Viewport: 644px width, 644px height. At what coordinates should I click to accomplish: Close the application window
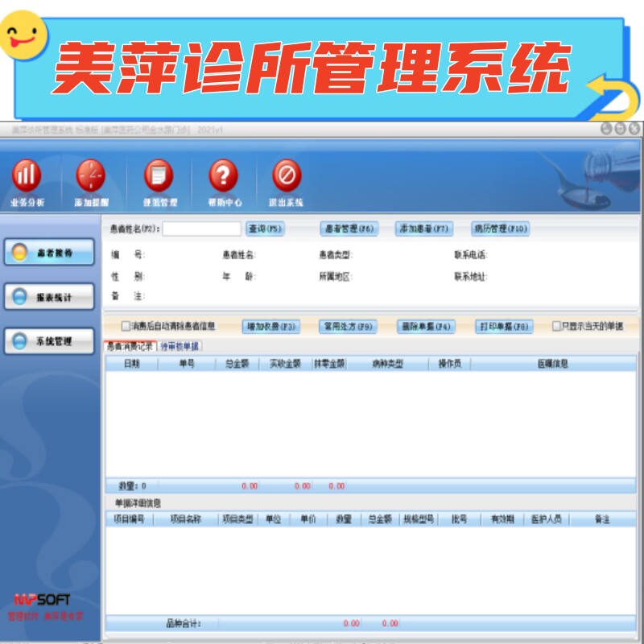[x=634, y=129]
